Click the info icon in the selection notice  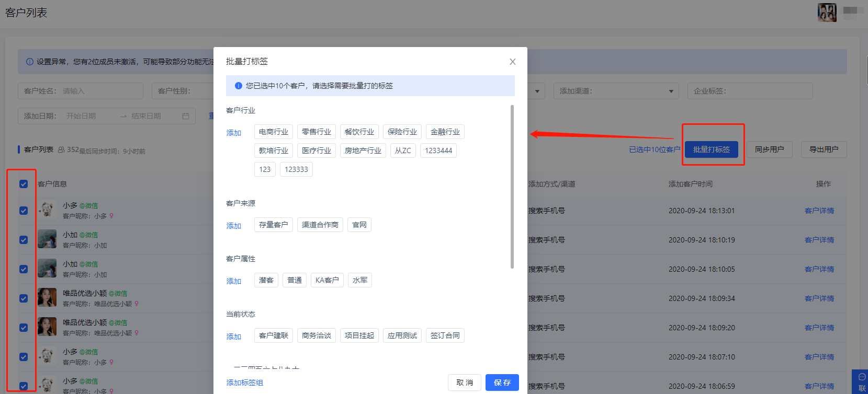click(239, 86)
